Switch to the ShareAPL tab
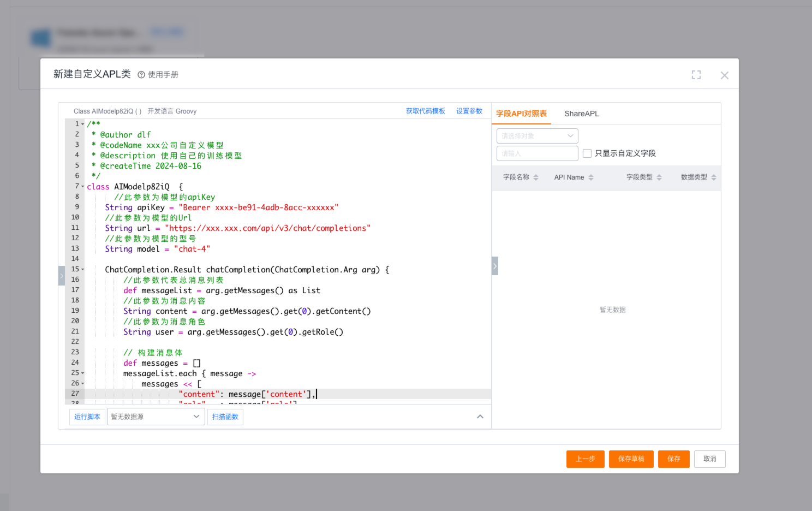The width and height of the screenshot is (812, 511). click(x=581, y=114)
